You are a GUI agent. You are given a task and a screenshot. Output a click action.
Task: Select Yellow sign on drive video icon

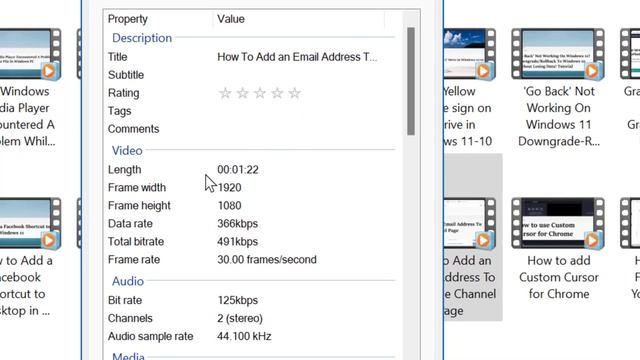(x=469, y=54)
